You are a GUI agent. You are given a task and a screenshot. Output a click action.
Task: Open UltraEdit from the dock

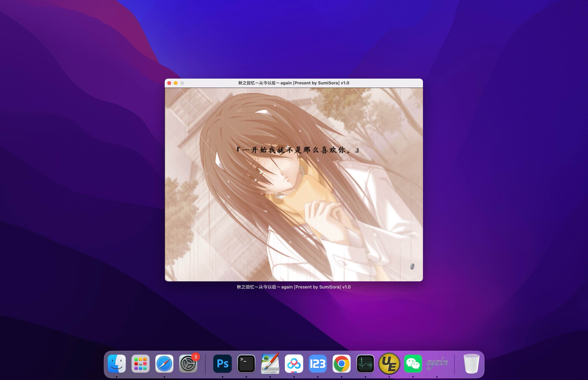click(x=389, y=363)
